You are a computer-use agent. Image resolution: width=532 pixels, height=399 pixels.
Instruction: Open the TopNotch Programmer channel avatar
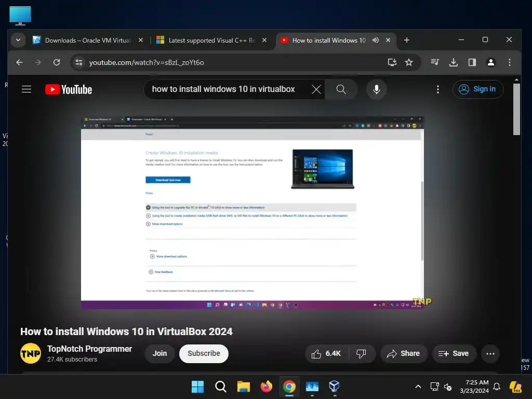(31, 353)
